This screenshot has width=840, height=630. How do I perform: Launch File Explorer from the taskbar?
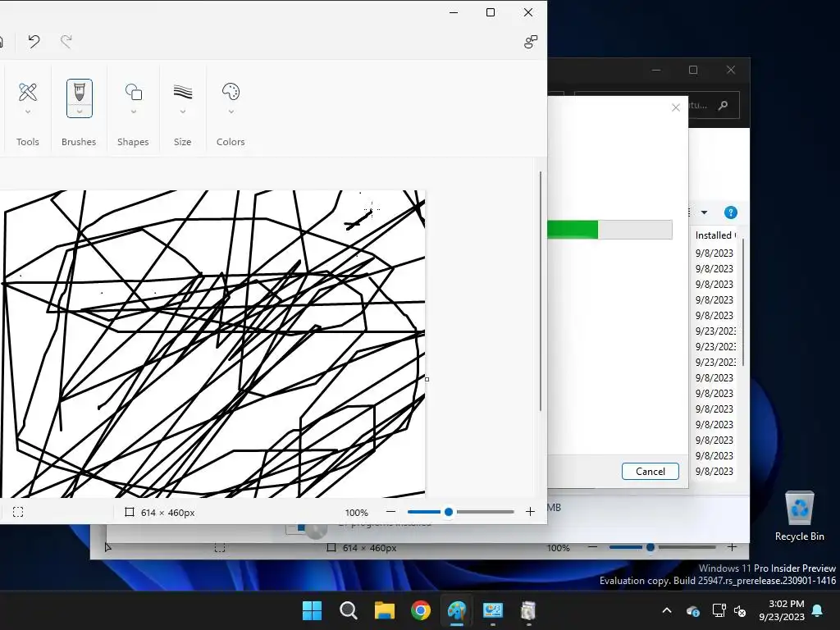pos(385,610)
